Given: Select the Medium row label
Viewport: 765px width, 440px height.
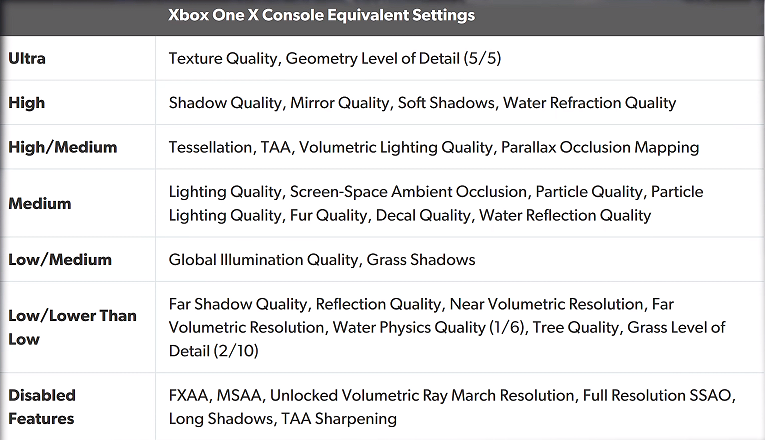Looking at the screenshot, I should click(40, 203).
